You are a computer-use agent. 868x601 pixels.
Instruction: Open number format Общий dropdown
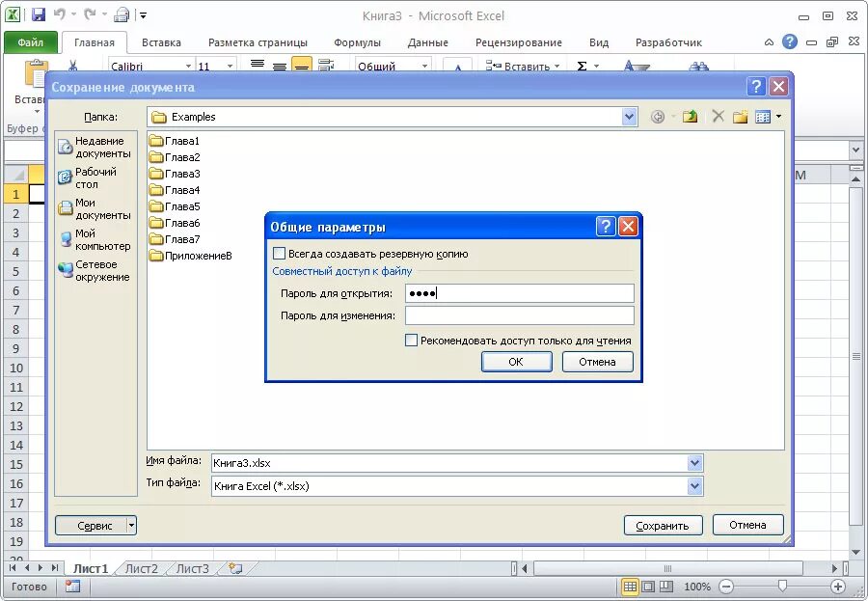coord(424,66)
